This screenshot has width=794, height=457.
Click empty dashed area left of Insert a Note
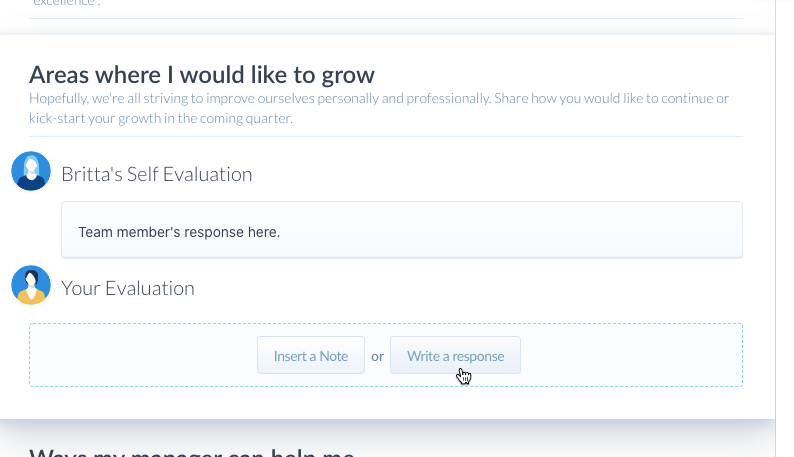pos(140,355)
